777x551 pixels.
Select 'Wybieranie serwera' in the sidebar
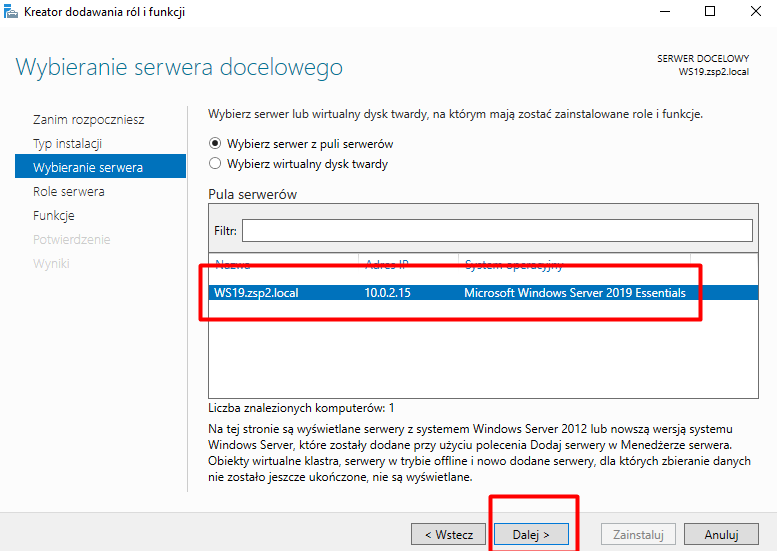coord(88,167)
